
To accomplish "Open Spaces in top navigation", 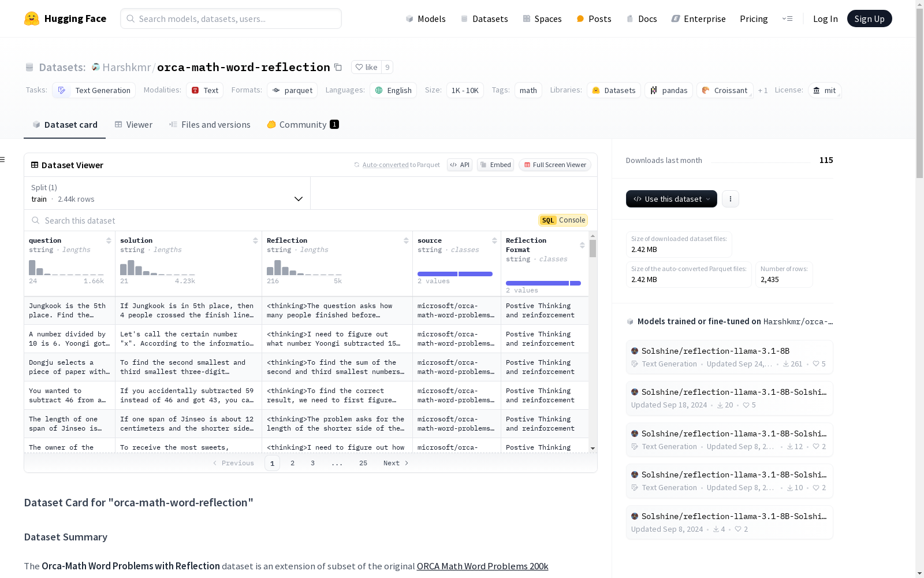I will coord(542,18).
